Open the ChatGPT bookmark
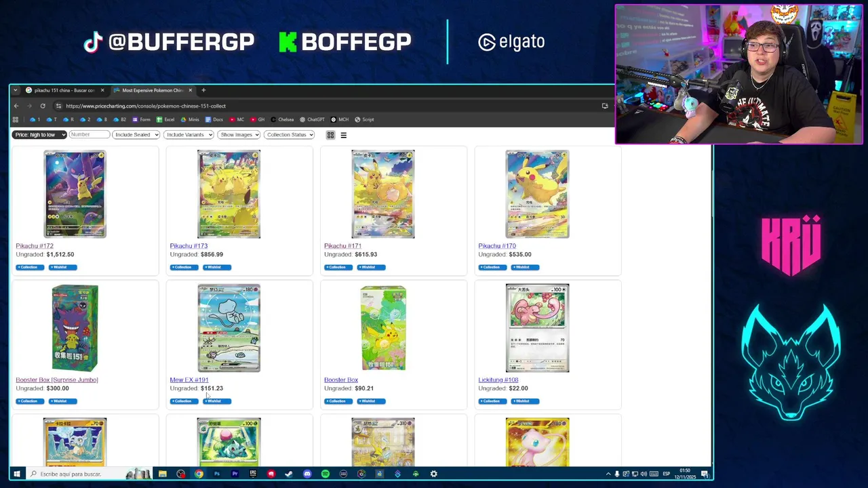 [313, 119]
